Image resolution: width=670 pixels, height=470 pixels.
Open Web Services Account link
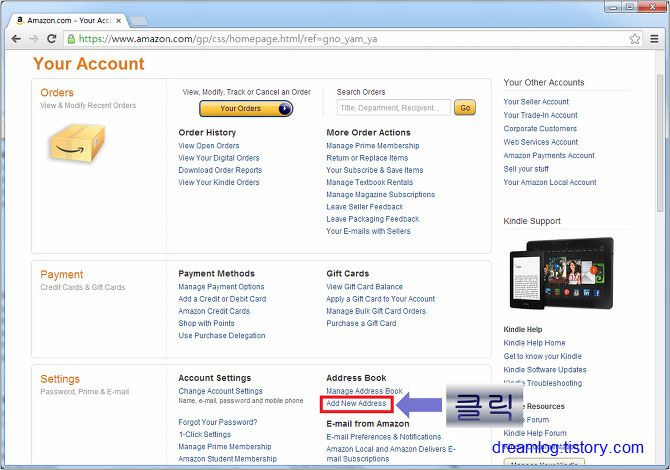(x=541, y=142)
